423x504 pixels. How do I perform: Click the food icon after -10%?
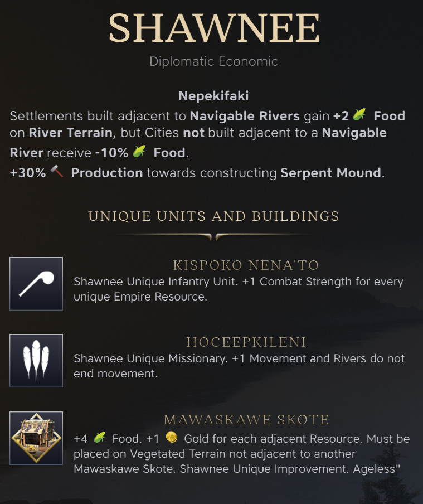pyautogui.click(x=139, y=152)
